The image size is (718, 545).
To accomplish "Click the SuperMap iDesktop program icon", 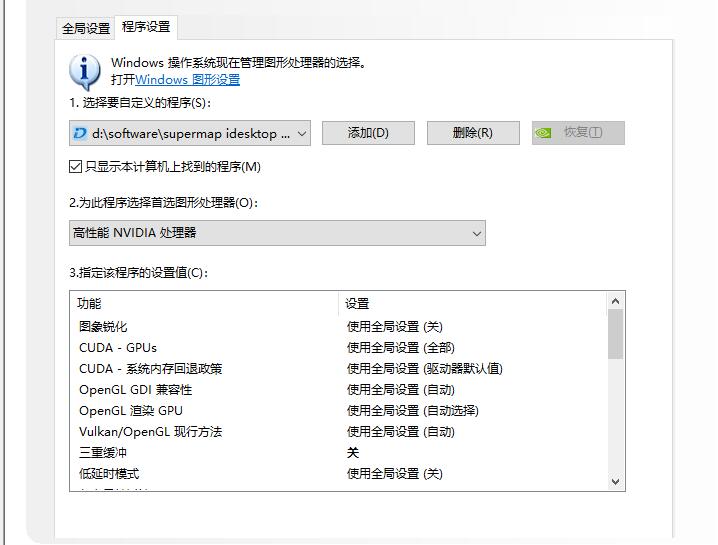I will pyautogui.click(x=80, y=133).
